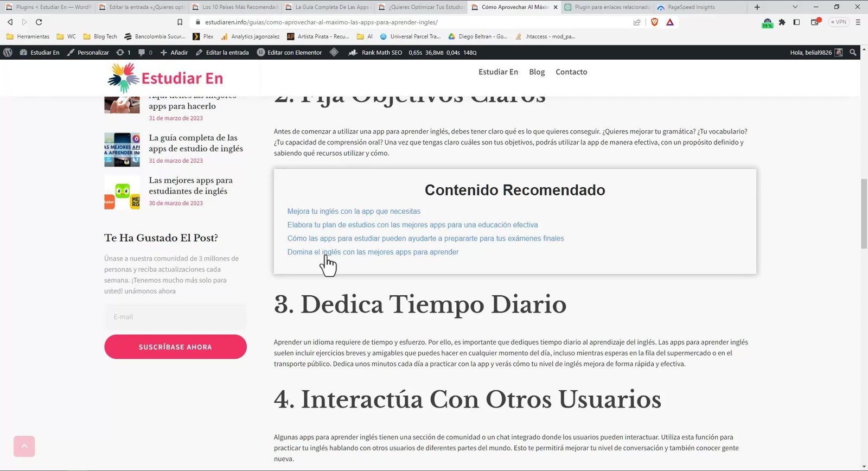Click 'Hola, belial9826' user menu

click(816, 53)
